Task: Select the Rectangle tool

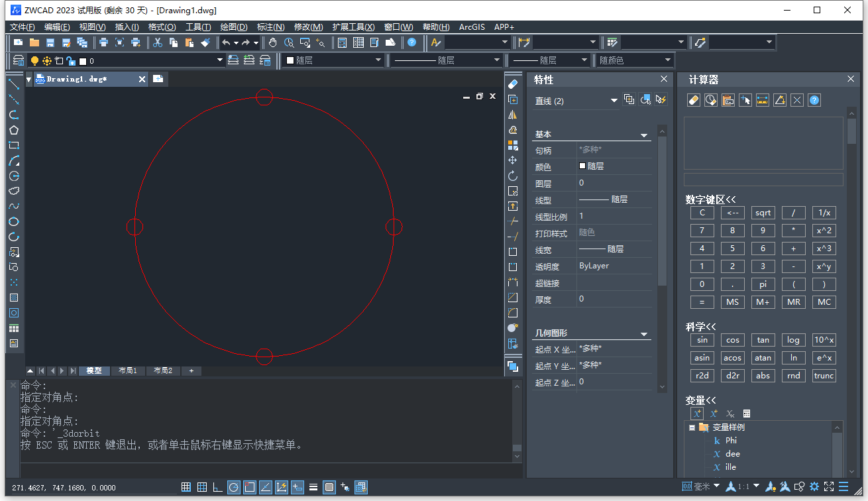Action: click(x=13, y=145)
